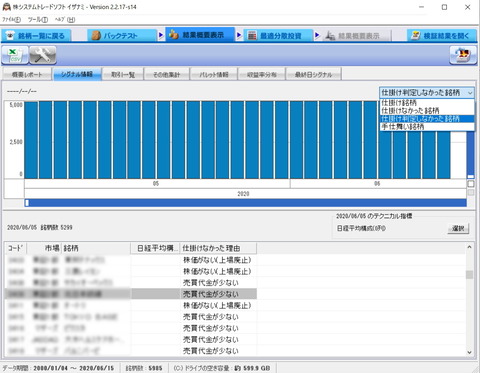
Task: Click vertical zoom slider right of chart
Action: coord(470,155)
